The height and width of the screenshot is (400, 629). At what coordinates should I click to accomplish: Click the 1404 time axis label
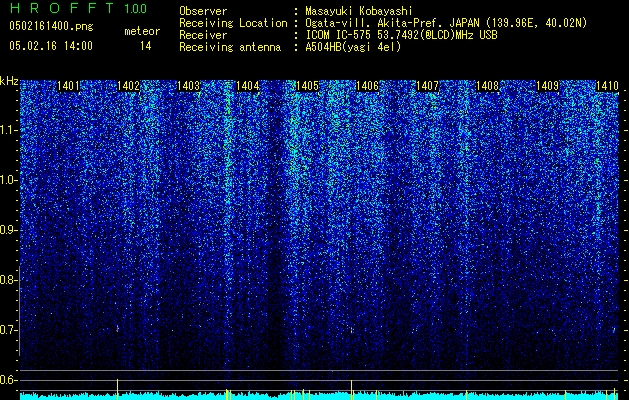[248, 86]
